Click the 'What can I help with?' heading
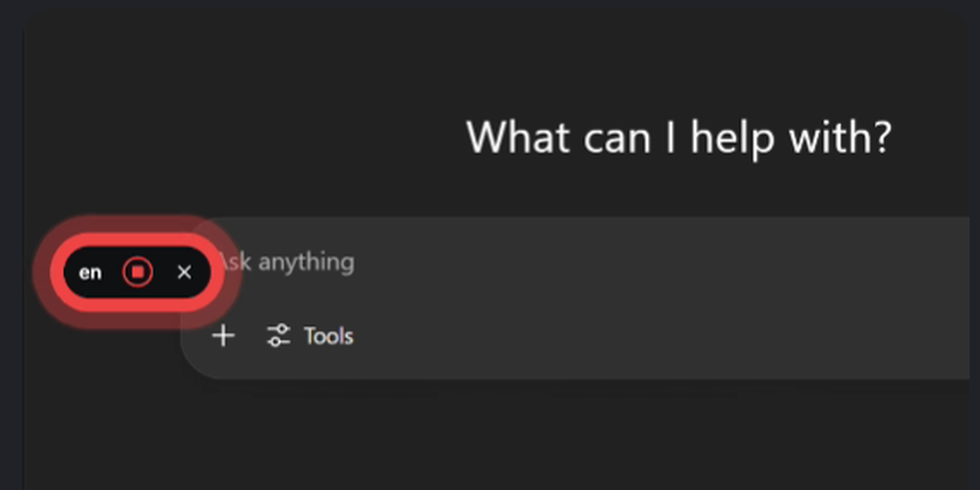The width and height of the screenshot is (980, 490). point(678,137)
